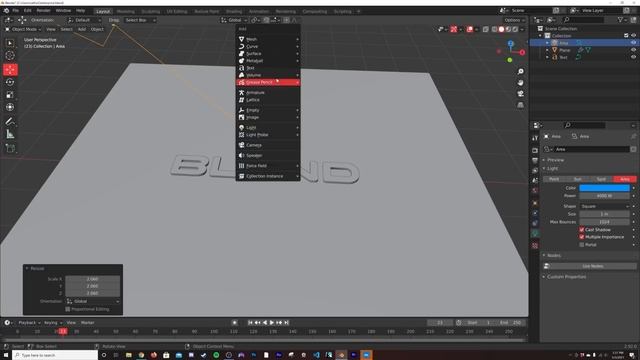The image size is (640, 360).
Task: Select the Annotate tool
Action: pyautogui.click(x=10, y=121)
